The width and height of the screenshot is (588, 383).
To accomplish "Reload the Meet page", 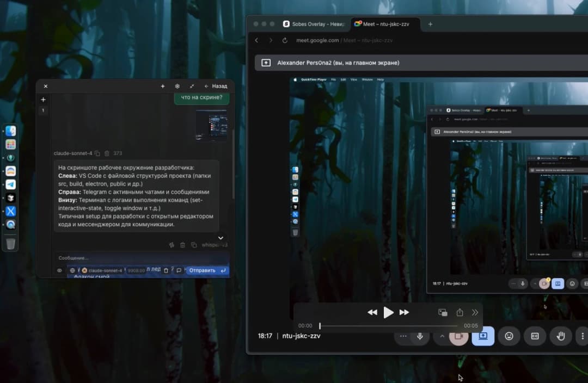I will coord(285,40).
